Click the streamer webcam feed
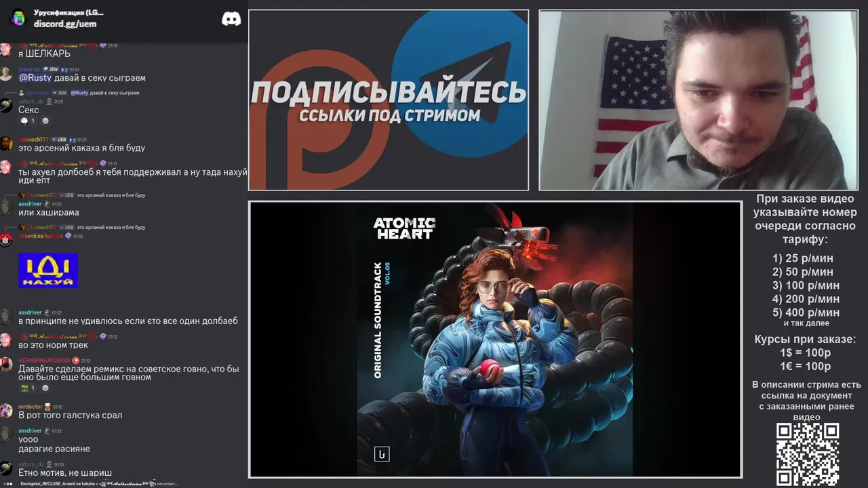 [x=698, y=100]
